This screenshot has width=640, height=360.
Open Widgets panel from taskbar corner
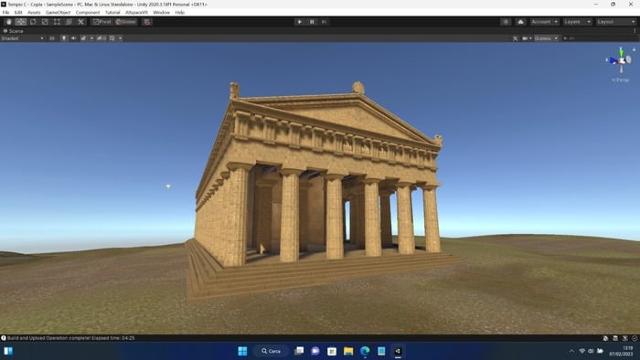pyautogui.click(x=8, y=351)
